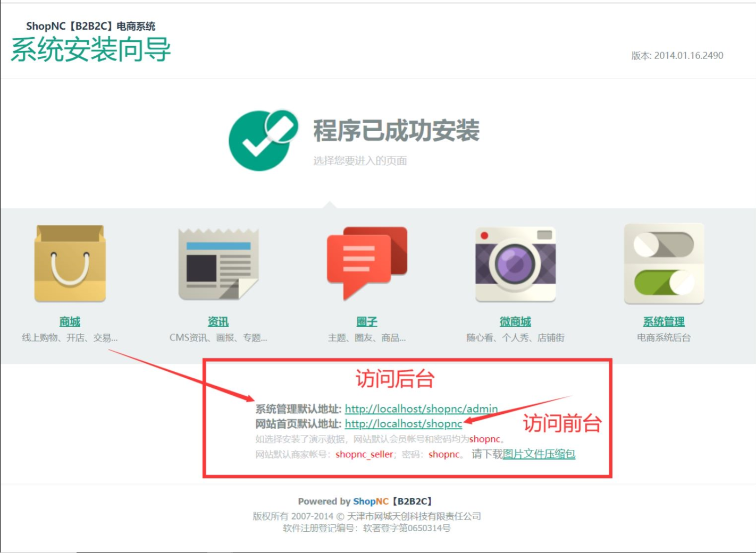Click the shopnc_seller account text

tap(364, 454)
